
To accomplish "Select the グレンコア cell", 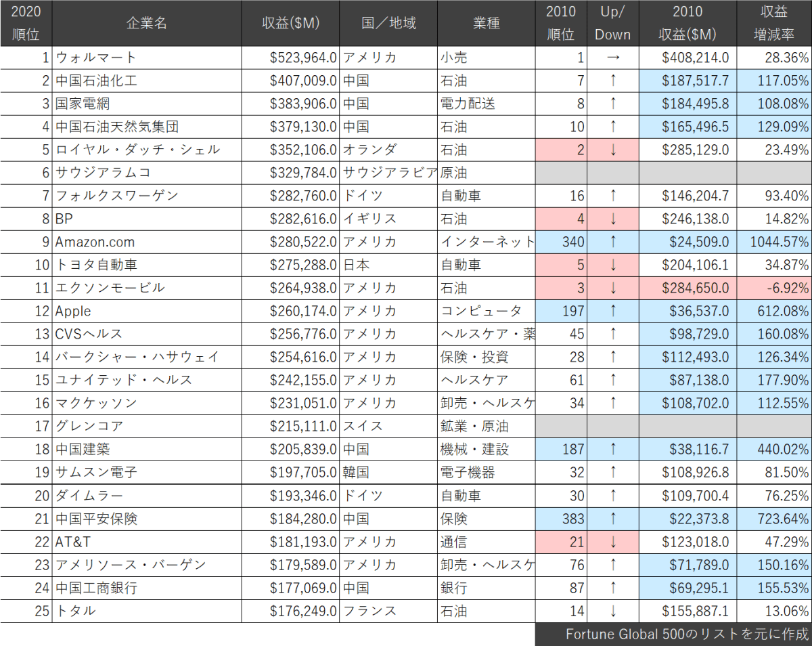I will tap(146, 426).
